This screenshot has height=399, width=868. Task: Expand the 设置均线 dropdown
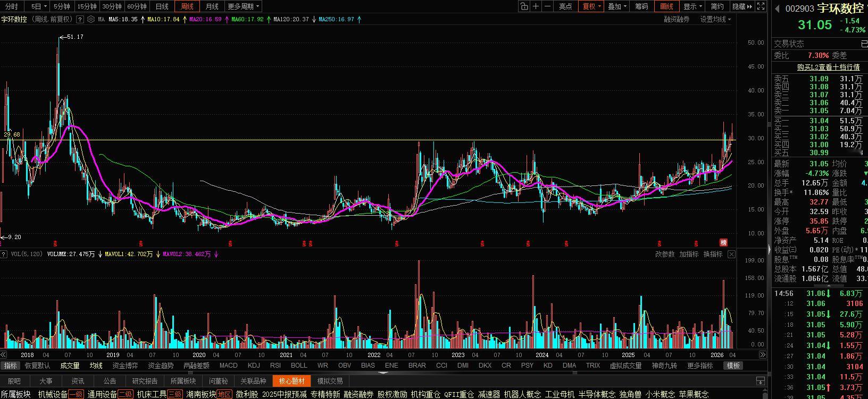(x=715, y=19)
